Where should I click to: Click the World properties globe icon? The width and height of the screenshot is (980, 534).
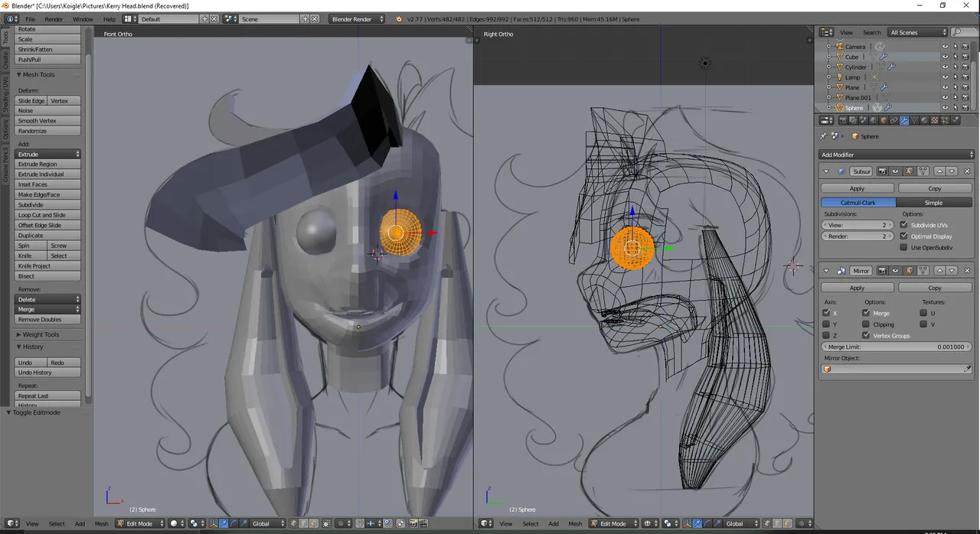[x=874, y=120]
